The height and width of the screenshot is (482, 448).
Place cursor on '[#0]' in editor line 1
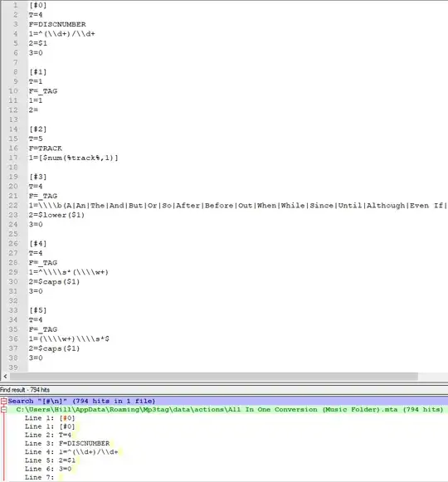coord(38,5)
